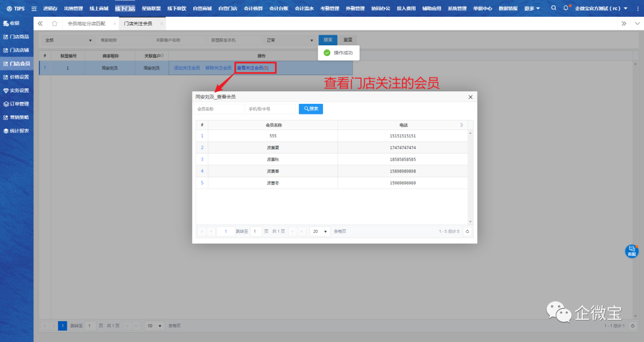The height and width of the screenshot is (342, 644).
Task: Click the home icon in tab bar
Action: pos(54,23)
